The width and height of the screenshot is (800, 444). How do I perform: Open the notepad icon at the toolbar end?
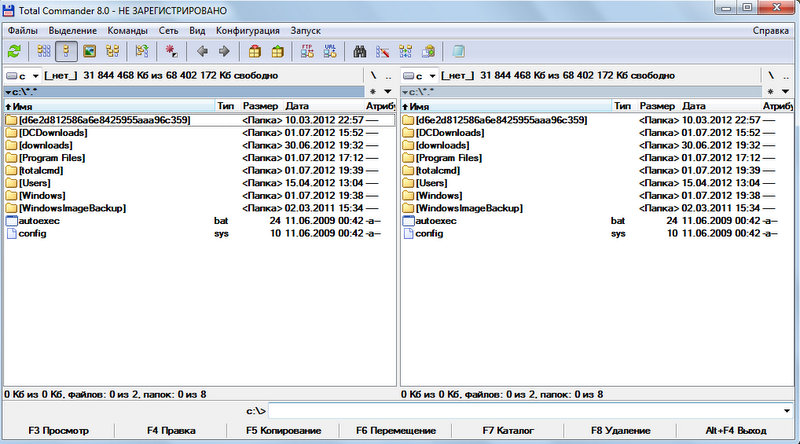pyautogui.click(x=458, y=51)
